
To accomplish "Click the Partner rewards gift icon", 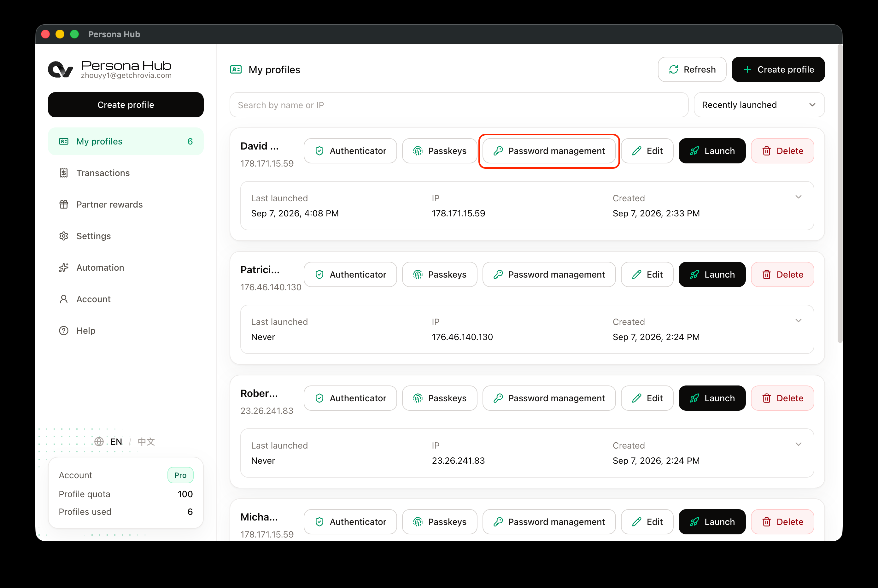I will click(64, 204).
